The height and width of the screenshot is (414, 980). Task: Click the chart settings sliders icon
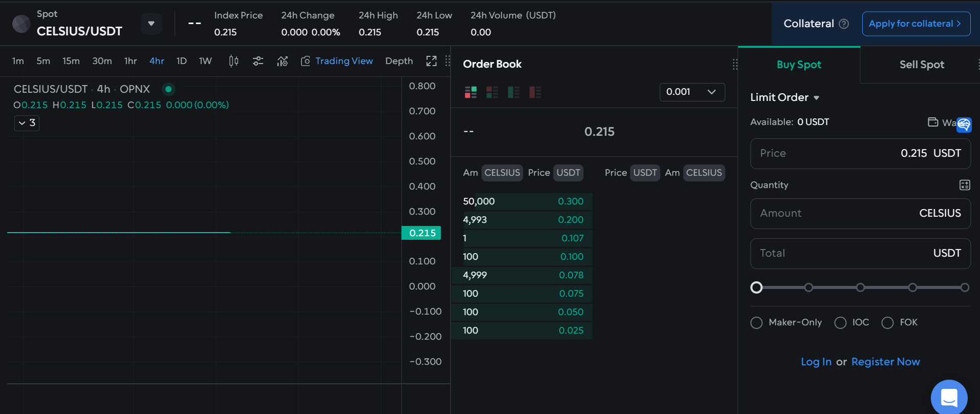[x=258, y=61]
